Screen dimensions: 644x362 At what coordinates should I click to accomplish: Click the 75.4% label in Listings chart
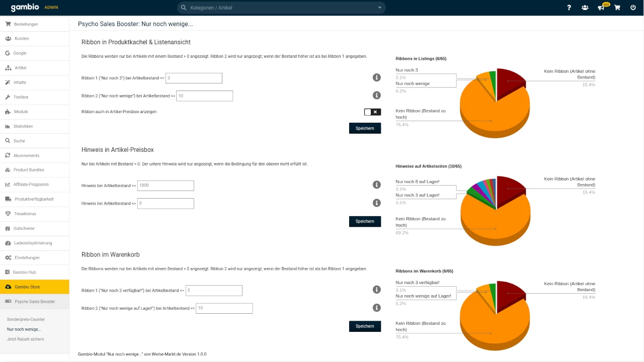[402, 125]
